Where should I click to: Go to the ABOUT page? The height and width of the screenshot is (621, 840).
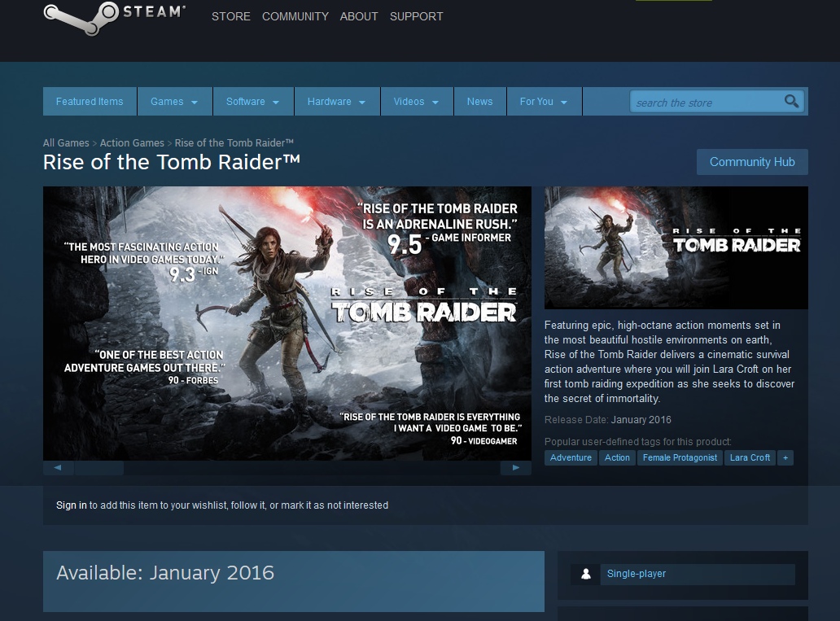[359, 16]
